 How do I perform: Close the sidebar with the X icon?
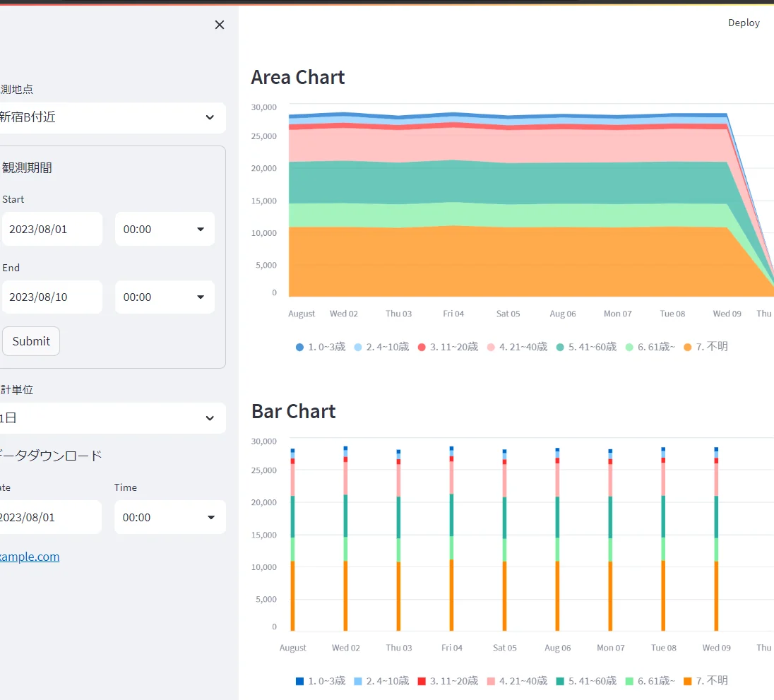[x=220, y=25]
